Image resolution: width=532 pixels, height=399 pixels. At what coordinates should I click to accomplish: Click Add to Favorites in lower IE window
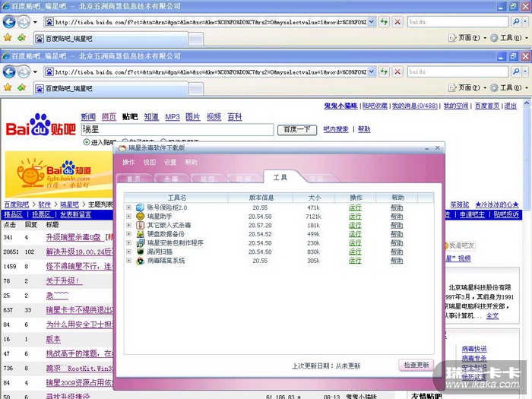pyautogui.click(x=22, y=87)
